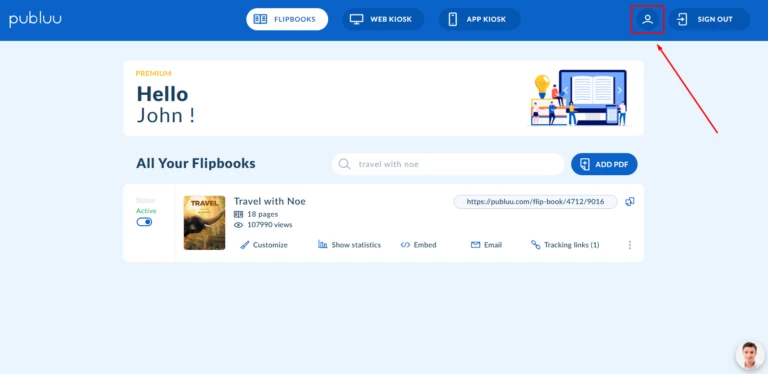Switch to the App Kiosk tab
768x374 pixels.
[480, 20]
